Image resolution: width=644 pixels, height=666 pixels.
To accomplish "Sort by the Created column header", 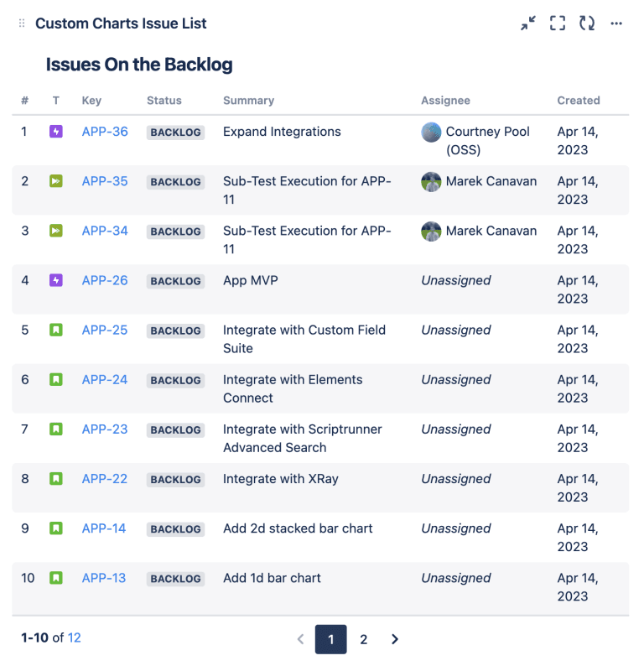I will pyautogui.click(x=579, y=101).
